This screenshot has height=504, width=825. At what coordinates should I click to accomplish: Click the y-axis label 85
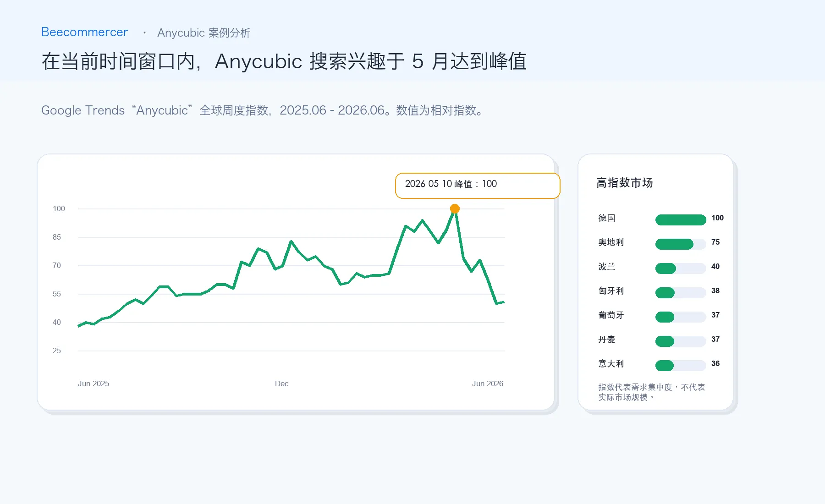pos(56,237)
